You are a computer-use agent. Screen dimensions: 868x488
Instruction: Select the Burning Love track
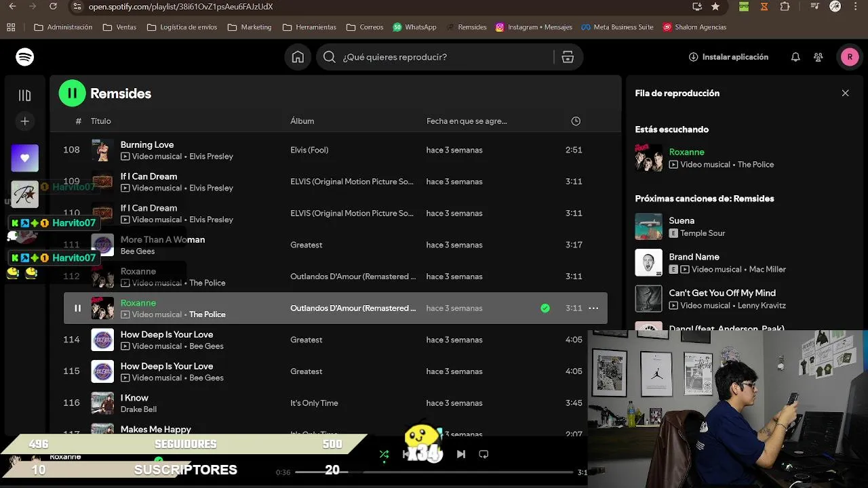(147, 144)
